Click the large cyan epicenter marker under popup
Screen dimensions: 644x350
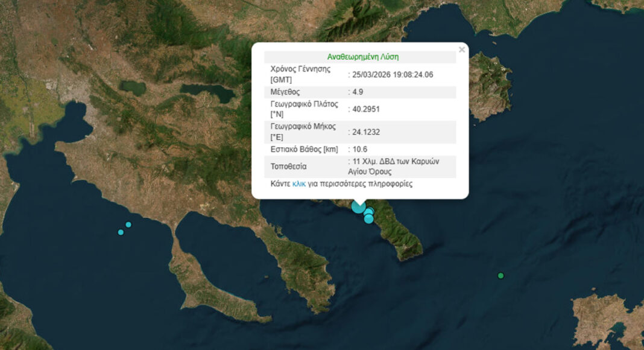tap(358, 206)
